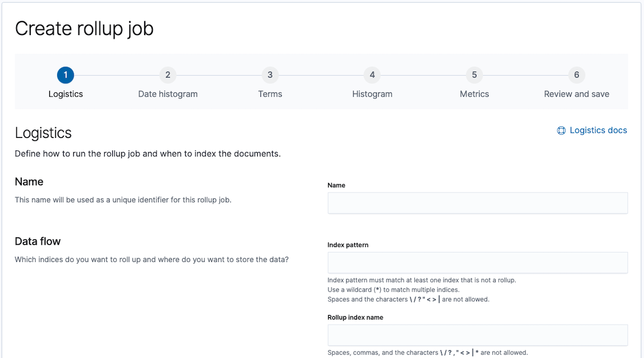
Task: Focus the Rollup index name field
Action: 477,335
